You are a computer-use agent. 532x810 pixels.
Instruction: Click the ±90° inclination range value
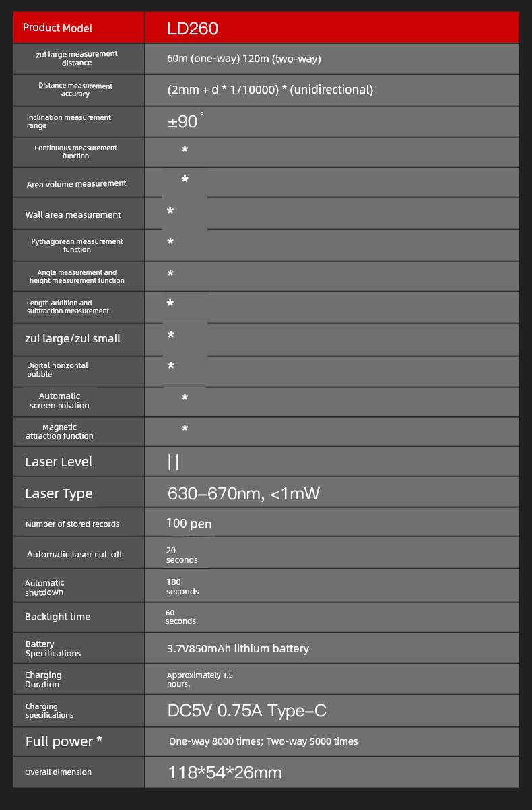coord(185,121)
